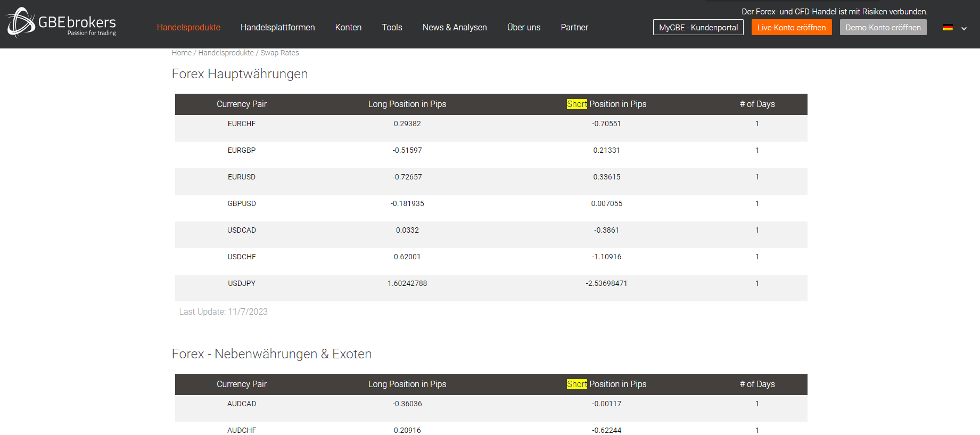Open the Über uns menu
The image size is (980, 435).
[524, 27]
